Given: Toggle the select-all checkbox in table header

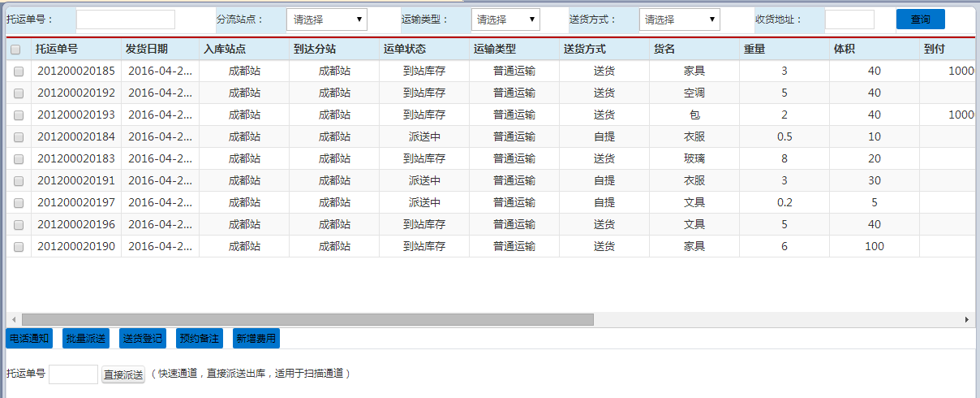Looking at the screenshot, I should (15, 50).
